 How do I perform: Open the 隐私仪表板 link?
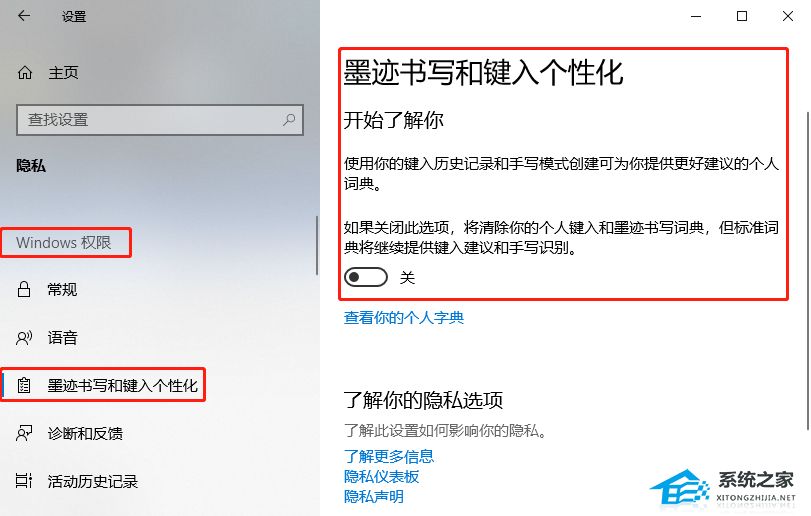[x=381, y=476]
